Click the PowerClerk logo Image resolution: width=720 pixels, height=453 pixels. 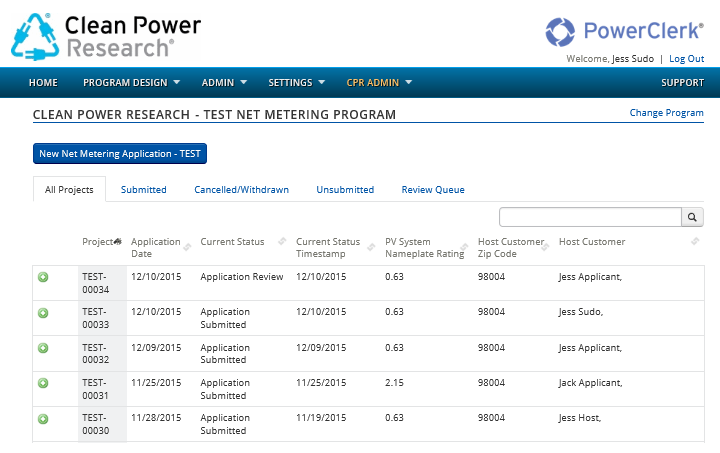coord(624,30)
